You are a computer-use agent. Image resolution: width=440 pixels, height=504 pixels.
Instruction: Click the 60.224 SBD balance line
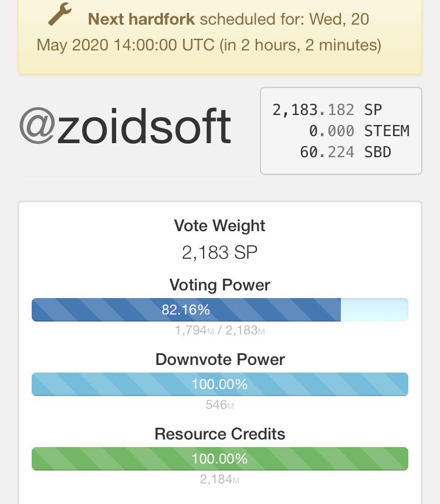[x=345, y=152]
